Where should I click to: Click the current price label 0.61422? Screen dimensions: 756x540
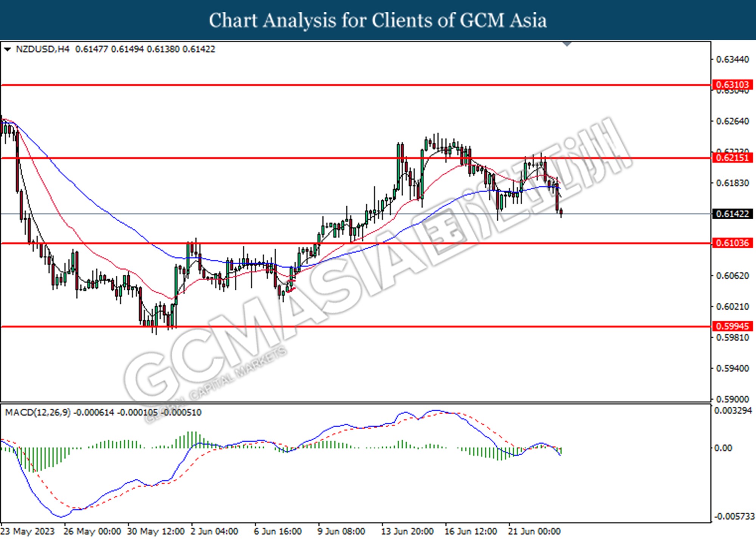(732, 214)
